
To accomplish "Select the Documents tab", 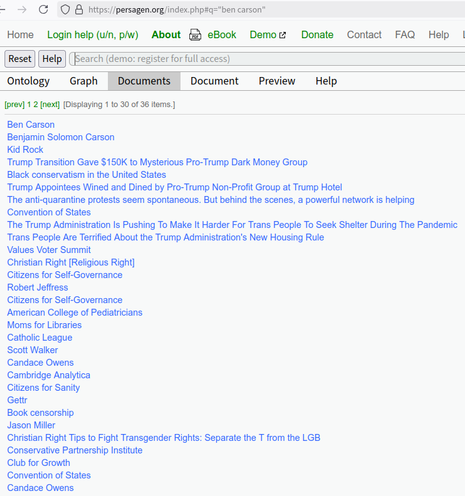I will 144,81.
